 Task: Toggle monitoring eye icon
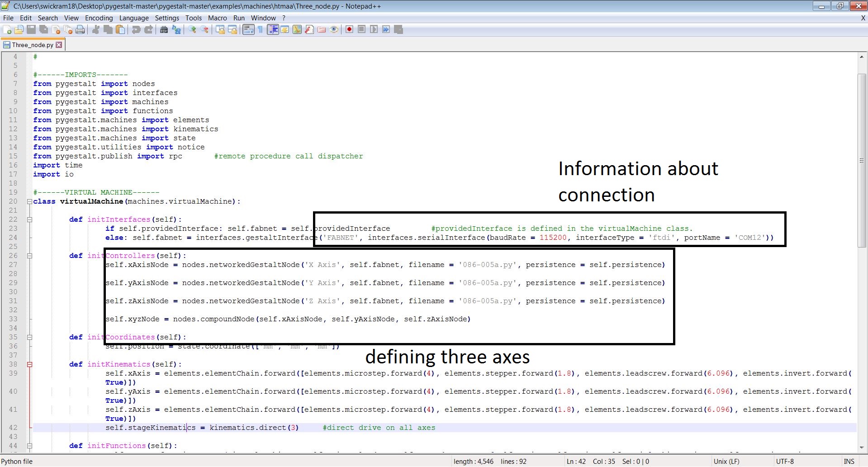[x=334, y=29]
